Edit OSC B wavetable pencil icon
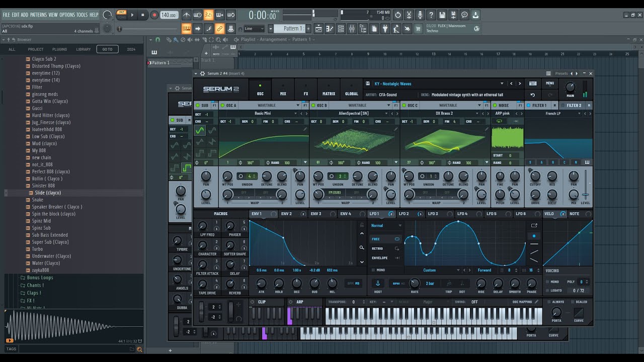644x362 pixels. (395, 129)
